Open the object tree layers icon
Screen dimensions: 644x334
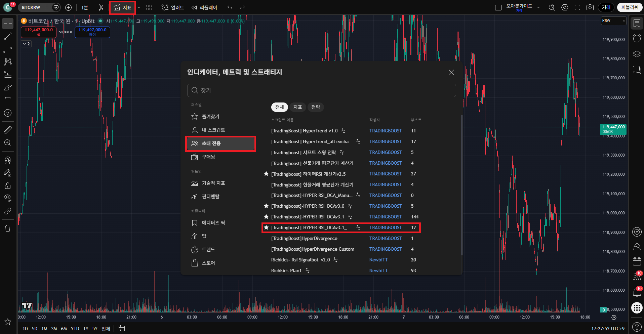pyautogui.click(x=637, y=54)
